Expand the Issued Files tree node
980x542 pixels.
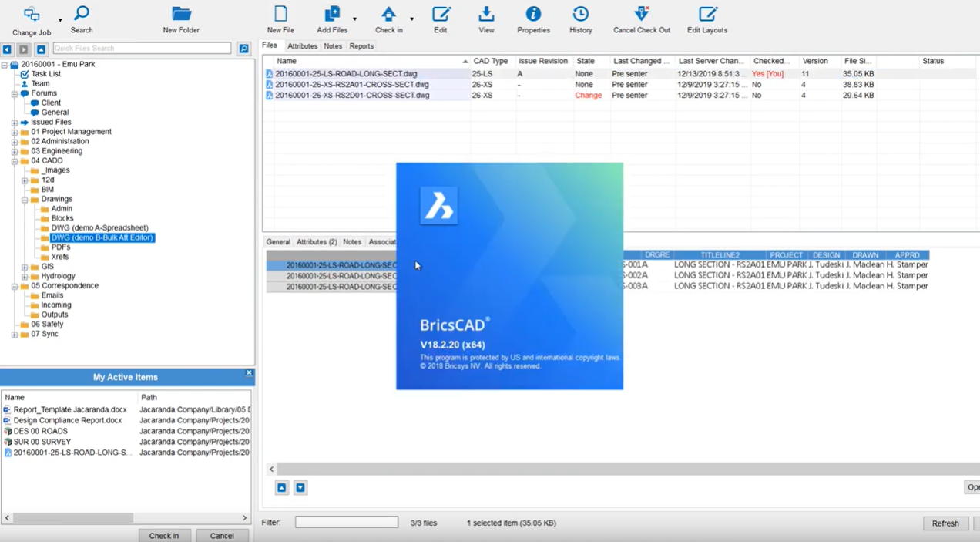click(15, 123)
